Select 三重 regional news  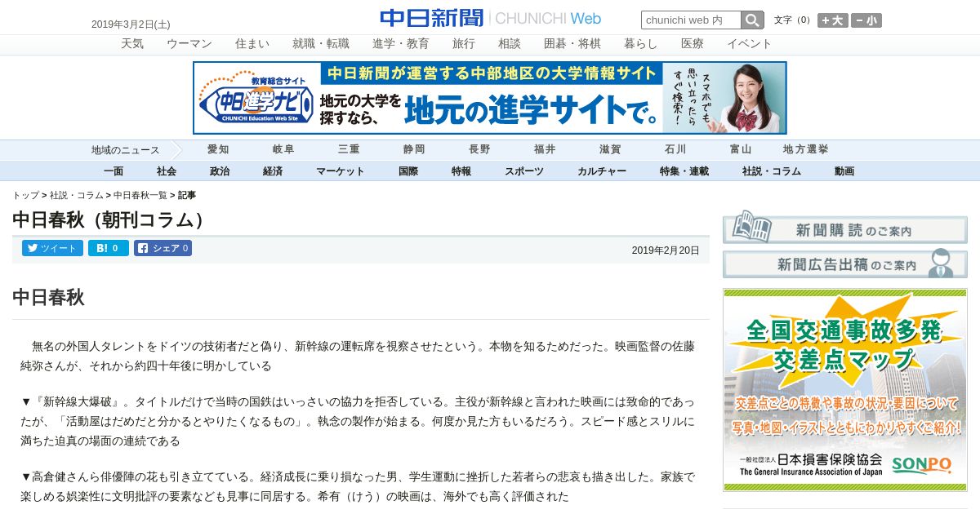pyautogui.click(x=349, y=149)
